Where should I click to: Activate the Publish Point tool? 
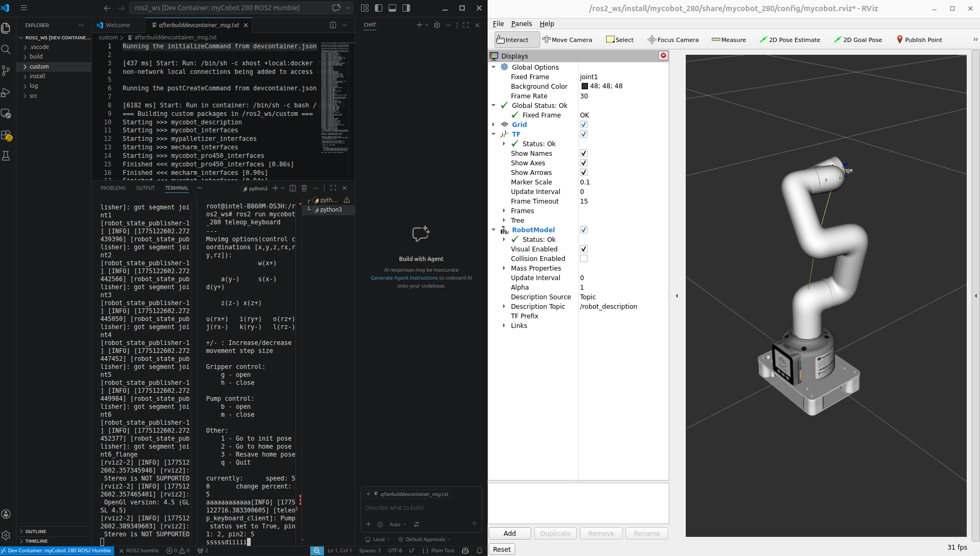point(919,40)
